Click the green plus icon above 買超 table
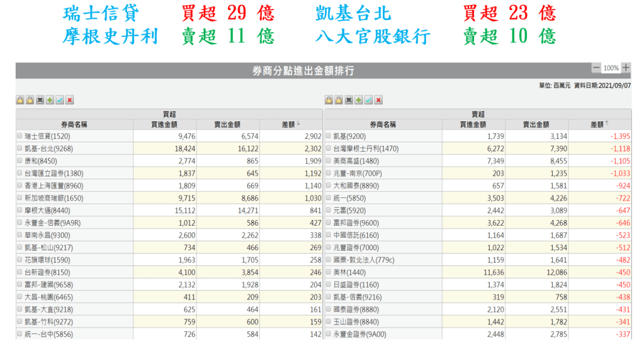This screenshot has height=354, width=644. 50,100
